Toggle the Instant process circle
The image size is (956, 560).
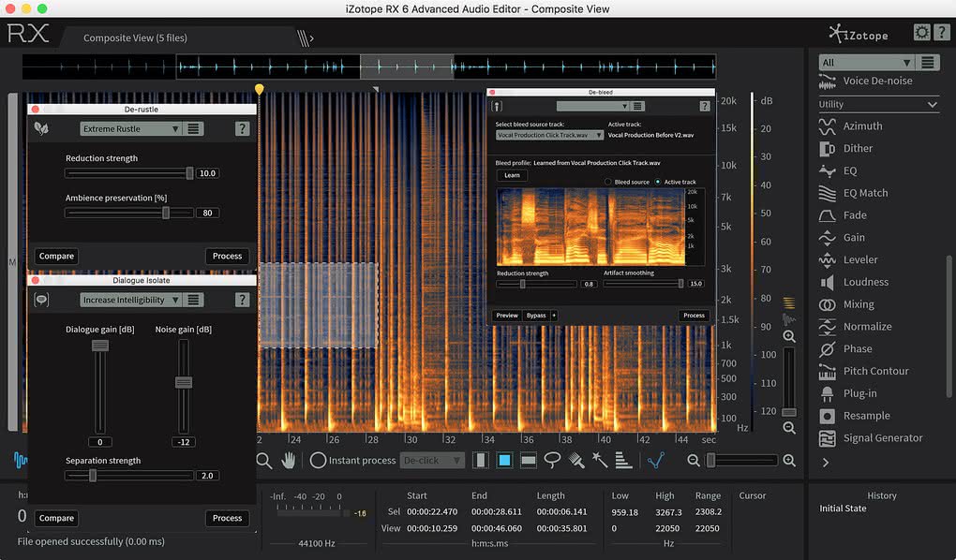(318, 460)
